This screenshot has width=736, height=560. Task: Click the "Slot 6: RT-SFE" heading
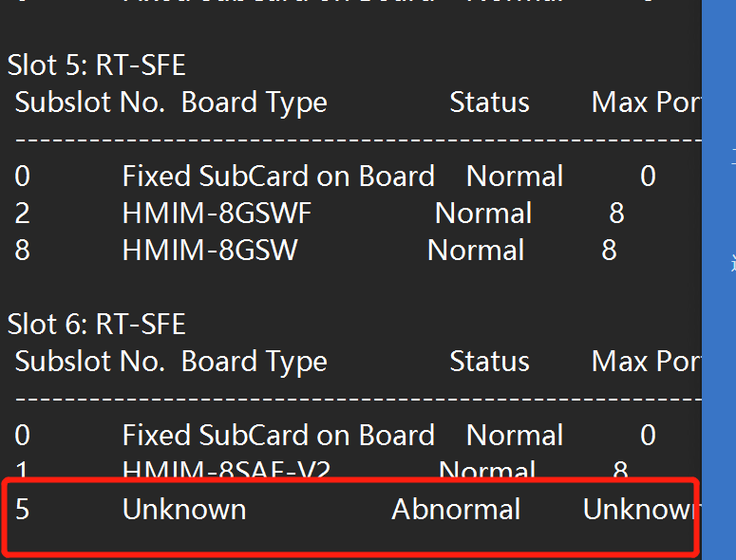[96, 325]
